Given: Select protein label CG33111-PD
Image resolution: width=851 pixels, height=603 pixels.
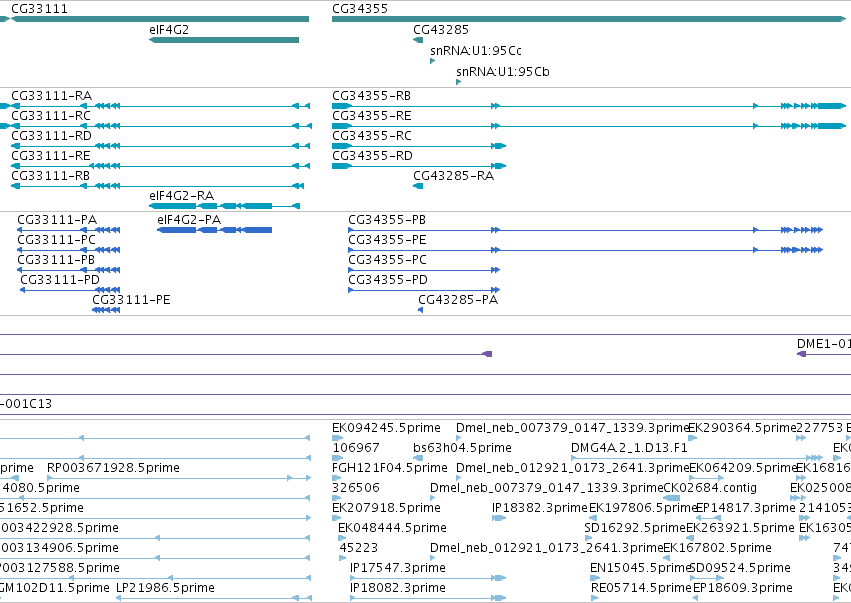Looking at the screenshot, I should [60, 280].
